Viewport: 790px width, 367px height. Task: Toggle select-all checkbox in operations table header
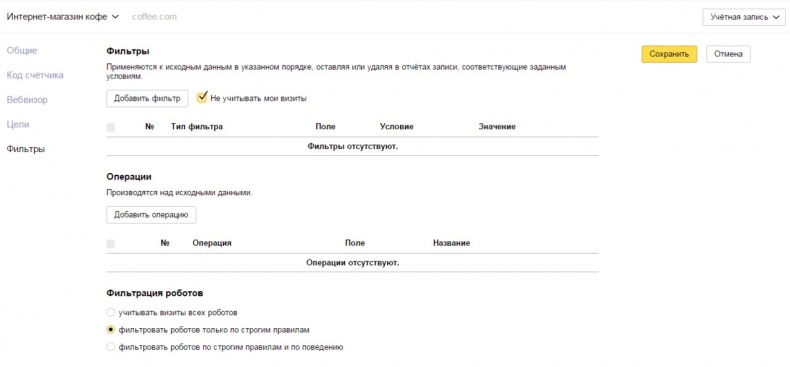pyautogui.click(x=110, y=244)
